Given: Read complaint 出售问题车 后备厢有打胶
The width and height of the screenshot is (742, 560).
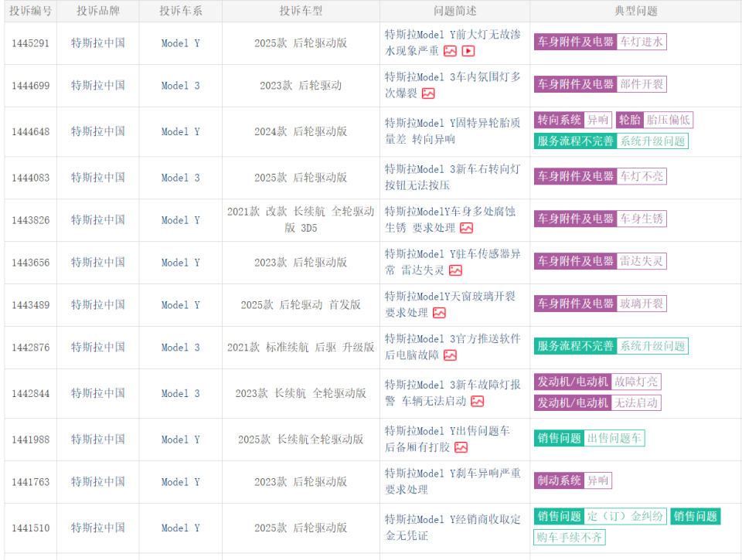Looking at the screenshot, I should click(x=448, y=439).
